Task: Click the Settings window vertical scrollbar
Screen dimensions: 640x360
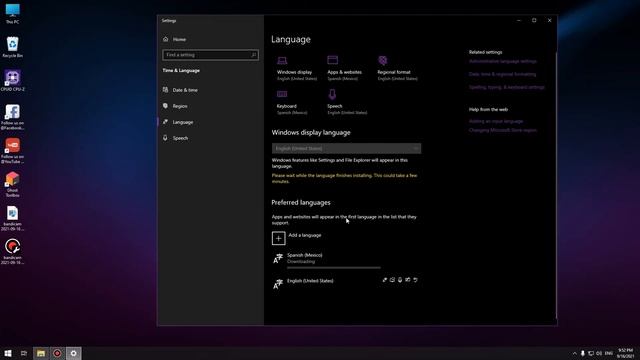Action: (x=556, y=184)
